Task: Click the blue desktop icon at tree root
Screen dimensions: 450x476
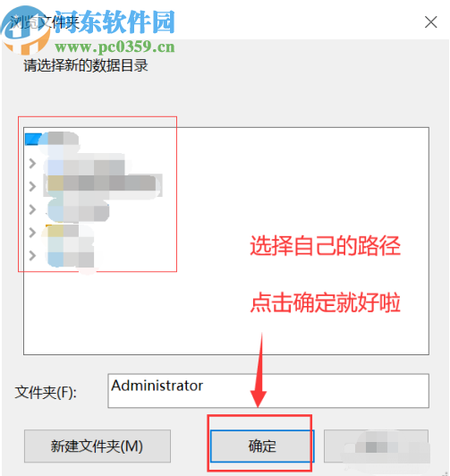Action: (x=33, y=139)
